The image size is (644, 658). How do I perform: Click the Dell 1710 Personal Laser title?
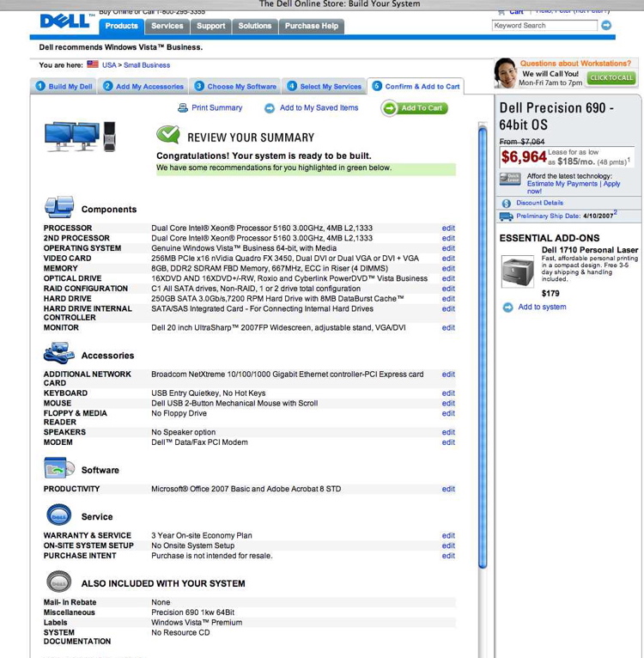(x=590, y=250)
